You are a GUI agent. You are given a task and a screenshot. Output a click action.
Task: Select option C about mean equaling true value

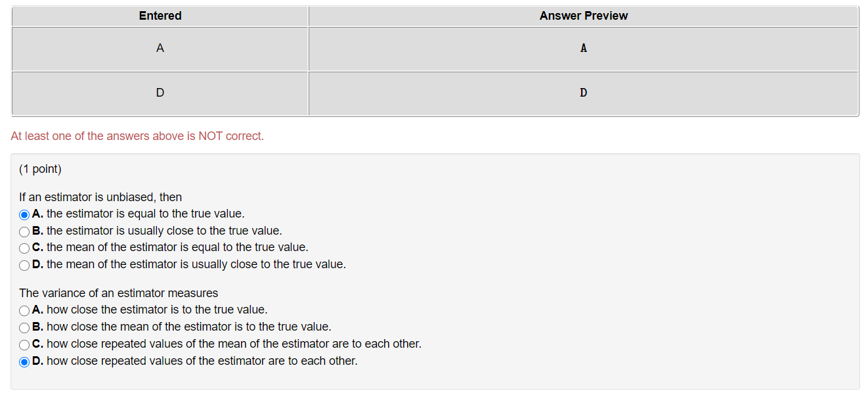24,248
